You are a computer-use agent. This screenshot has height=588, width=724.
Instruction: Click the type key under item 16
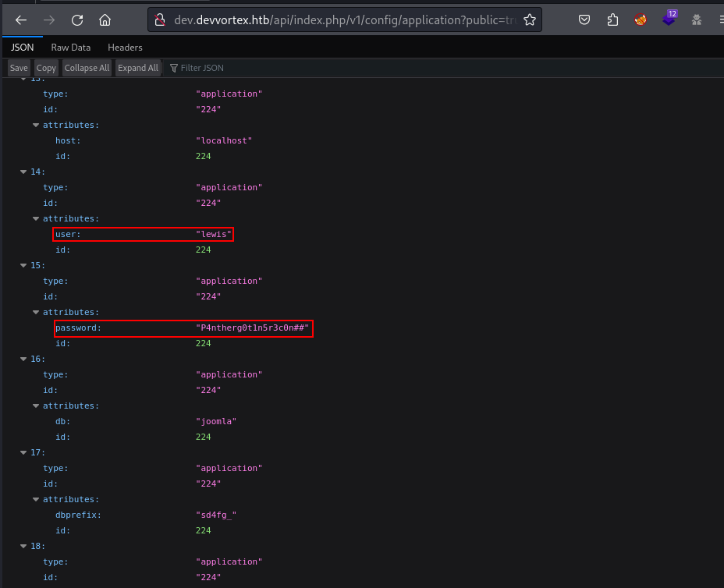[55, 375]
